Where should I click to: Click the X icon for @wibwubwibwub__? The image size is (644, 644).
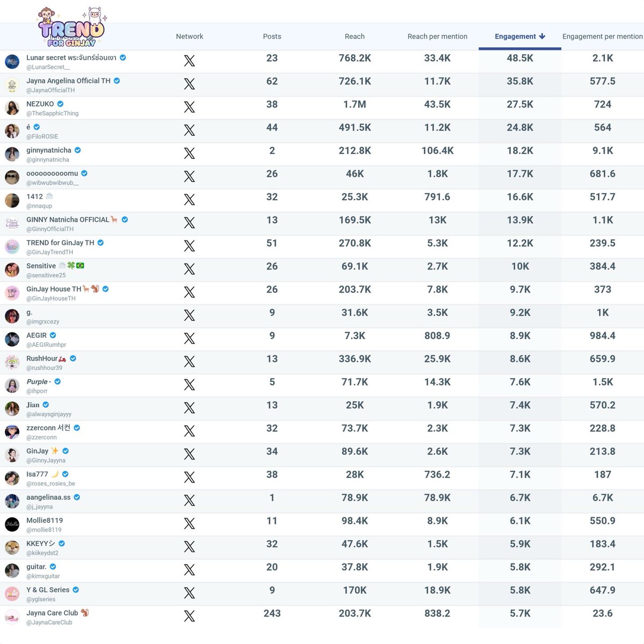[189, 176]
